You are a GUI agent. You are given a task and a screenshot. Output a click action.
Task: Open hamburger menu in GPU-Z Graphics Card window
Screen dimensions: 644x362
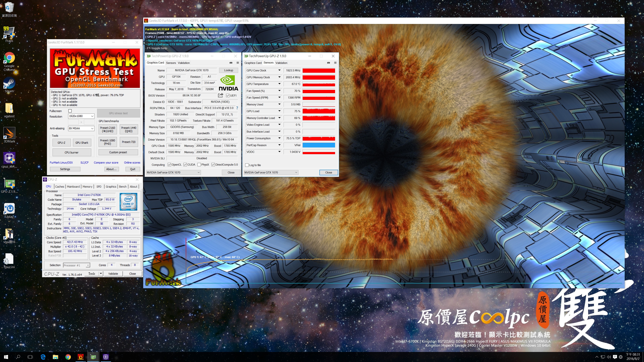(237, 63)
